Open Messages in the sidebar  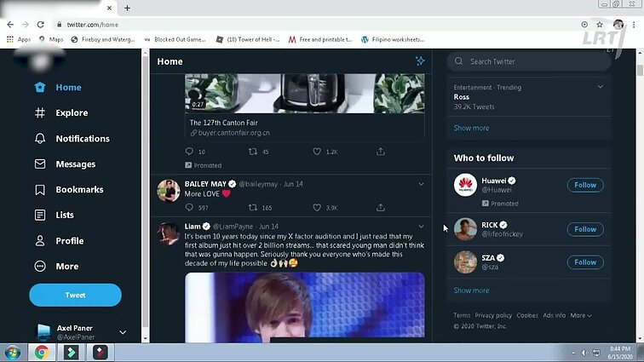(x=65, y=164)
